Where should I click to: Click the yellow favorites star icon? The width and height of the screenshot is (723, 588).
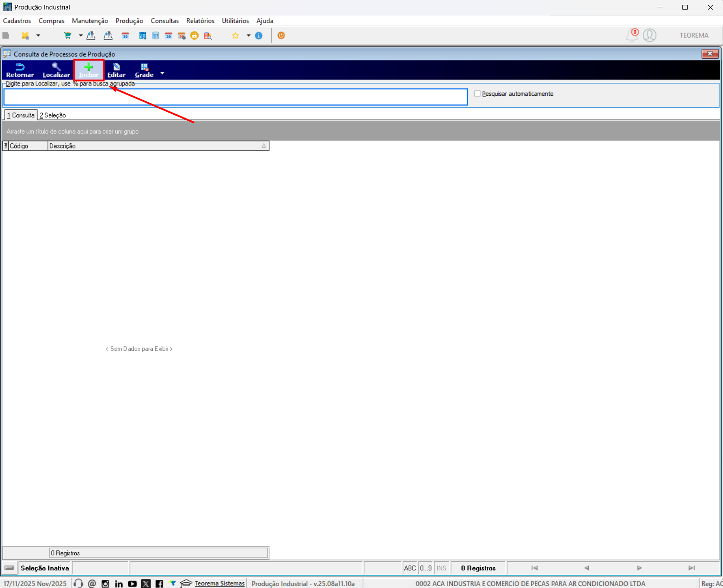point(235,35)
